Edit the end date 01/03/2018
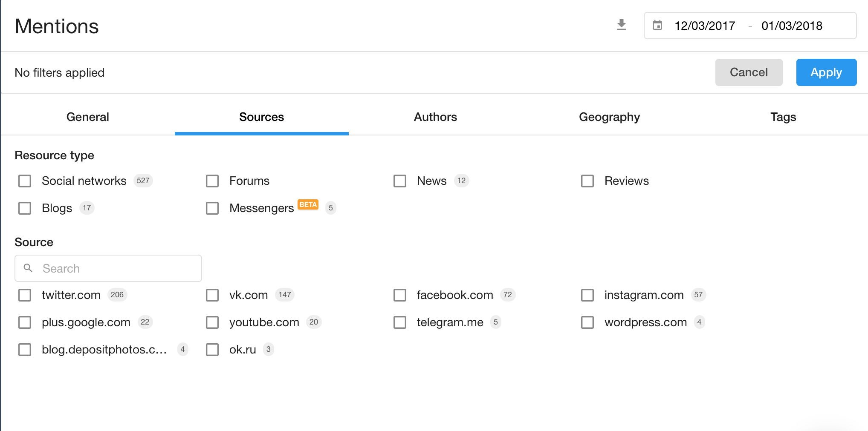 point(792,26)
